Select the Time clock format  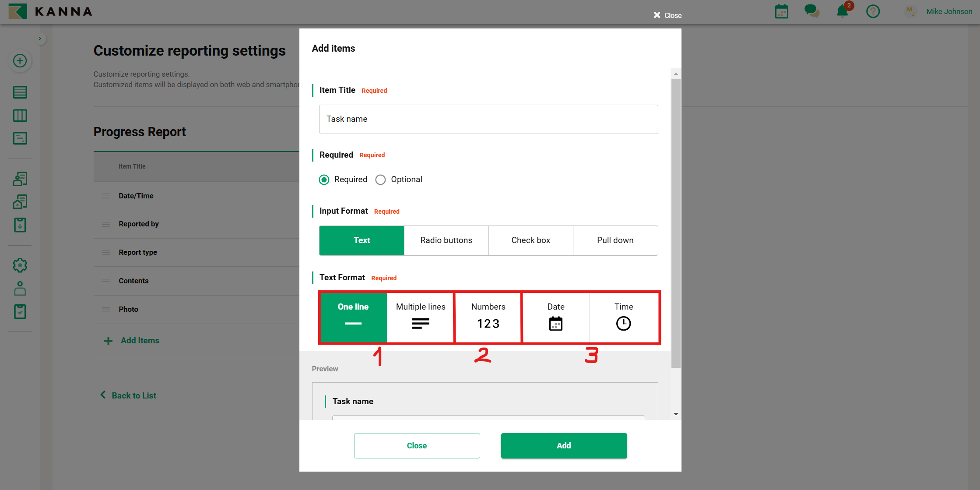(623, 317)
